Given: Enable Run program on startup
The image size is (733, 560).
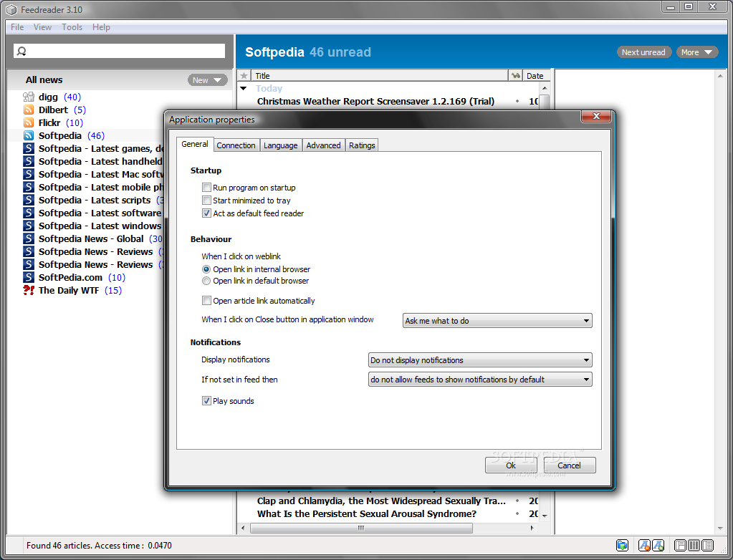Looking at the screenshot, I should [206, 188].
